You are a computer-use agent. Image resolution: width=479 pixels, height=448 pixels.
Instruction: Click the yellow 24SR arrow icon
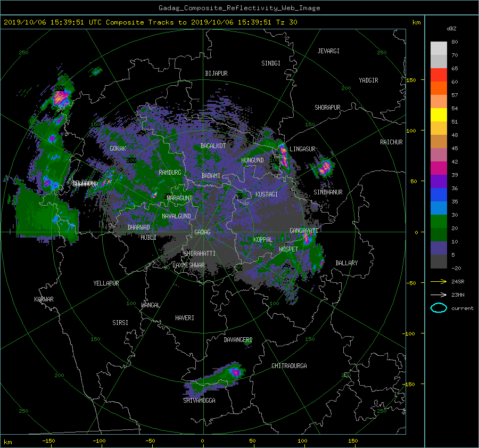[x=439, y=281]
